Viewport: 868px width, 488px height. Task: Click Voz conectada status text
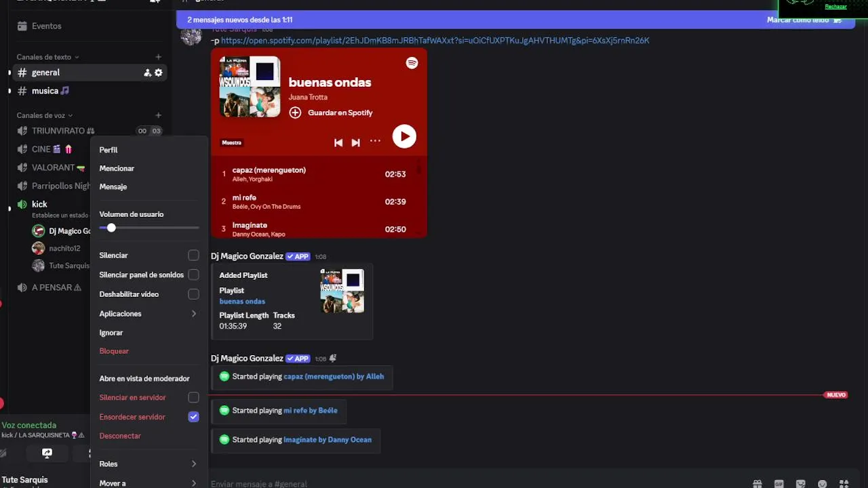click(x=29, y=425)
